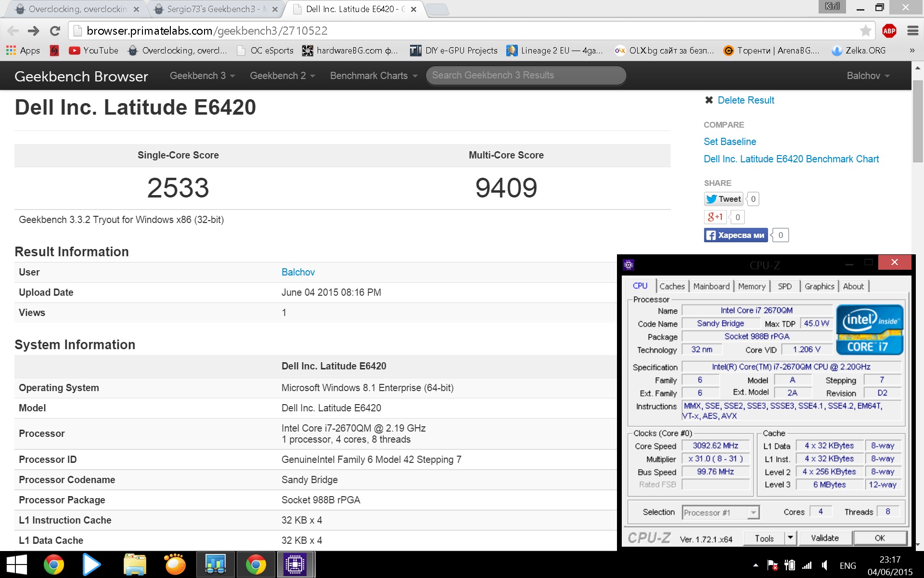Open File Explorer from the taskbar
Viewport: 924px width, 578px height.
[135, 565]
